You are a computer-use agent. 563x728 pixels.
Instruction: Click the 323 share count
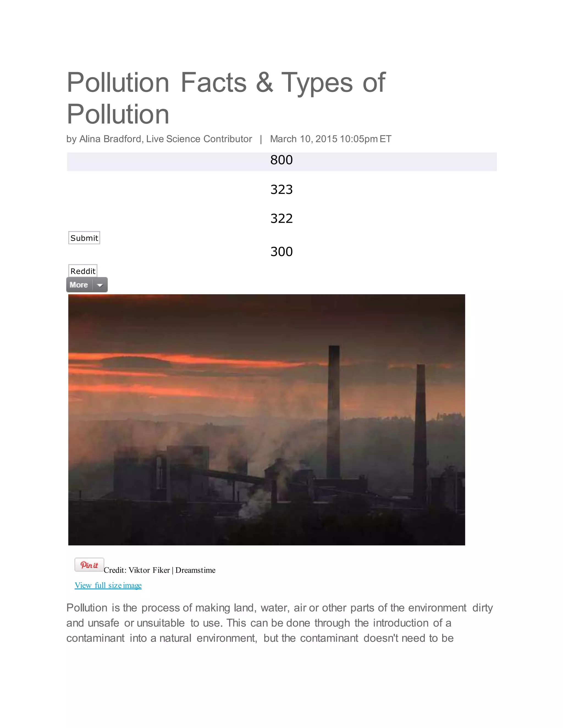click(281, 190)
